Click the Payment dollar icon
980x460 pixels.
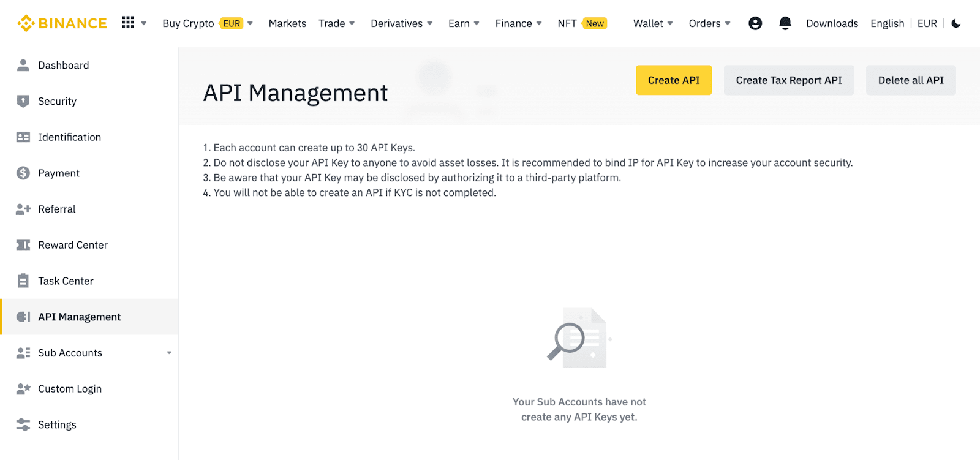[23, 173]
